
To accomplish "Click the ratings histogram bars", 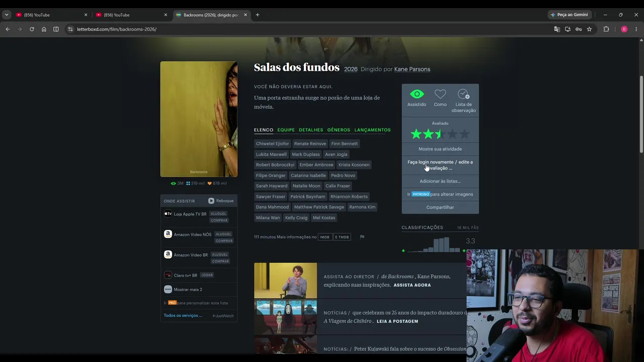I will (433, 245).
